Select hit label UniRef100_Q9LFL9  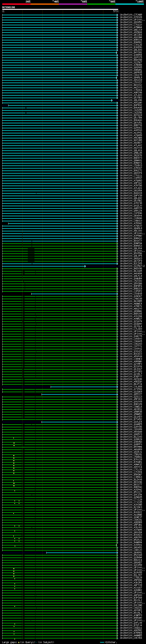(131, 276)
